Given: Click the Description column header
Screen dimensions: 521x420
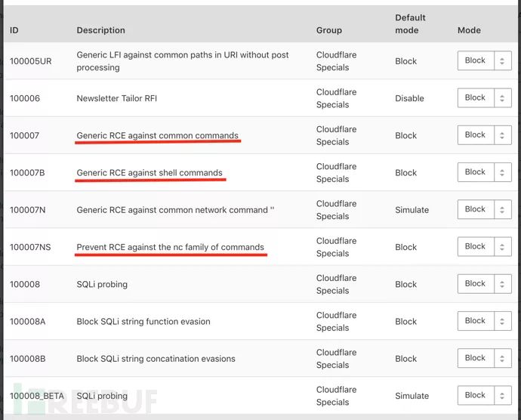Looking at the screenshot, I should click(100, 30).
